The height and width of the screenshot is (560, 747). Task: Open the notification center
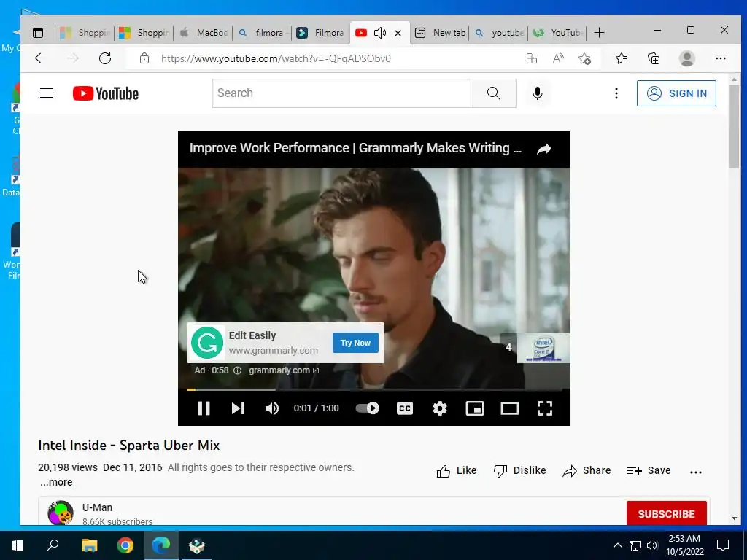click(x=723, y=545)
